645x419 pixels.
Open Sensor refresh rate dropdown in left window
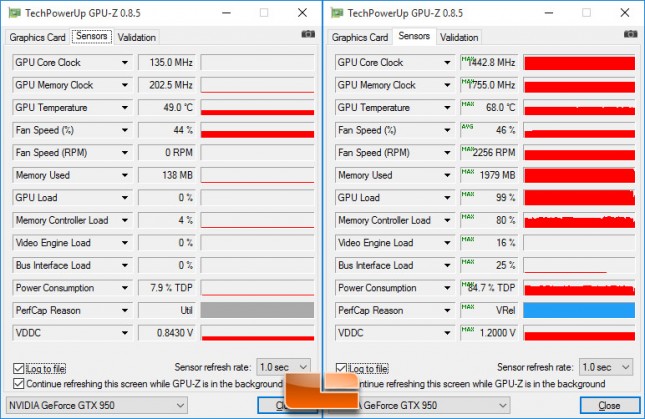[283, 367]
